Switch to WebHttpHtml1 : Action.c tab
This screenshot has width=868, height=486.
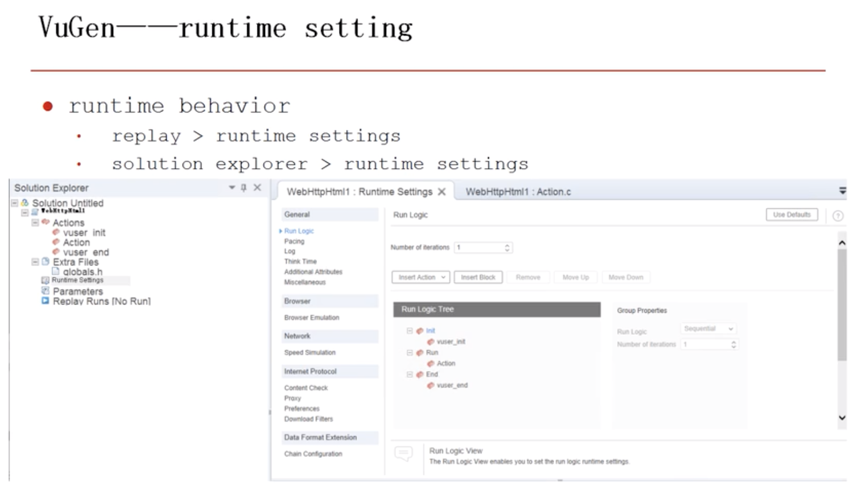point(518,192)
